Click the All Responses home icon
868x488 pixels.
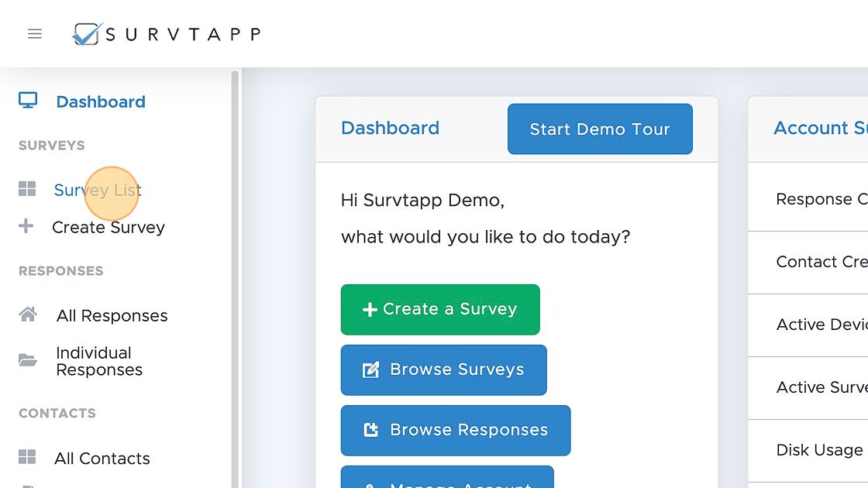point(28,314)
